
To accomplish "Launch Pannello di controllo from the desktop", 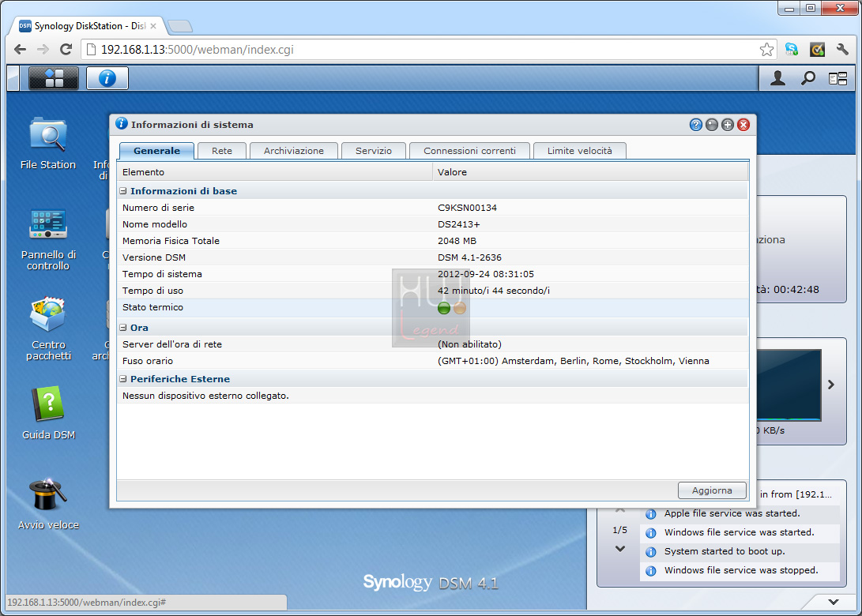I will click(x=48, y=239).
